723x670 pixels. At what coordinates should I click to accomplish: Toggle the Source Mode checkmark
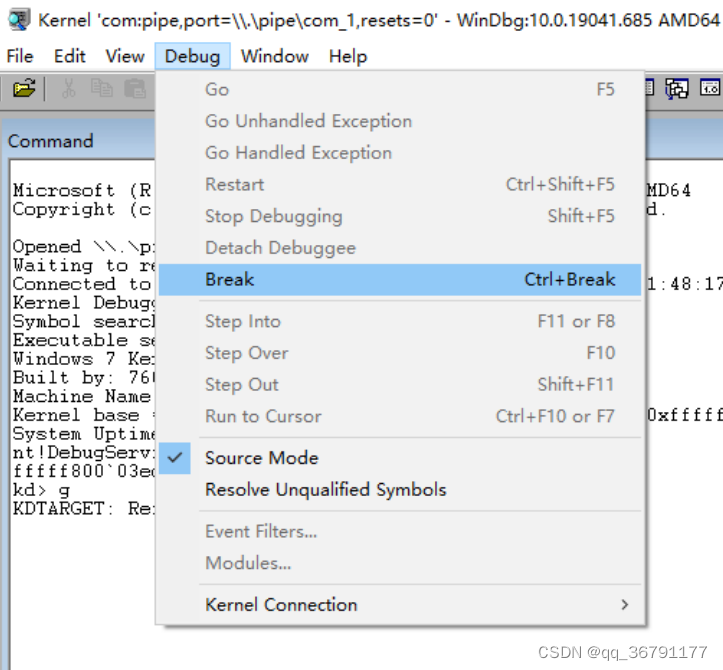(176, 458)
